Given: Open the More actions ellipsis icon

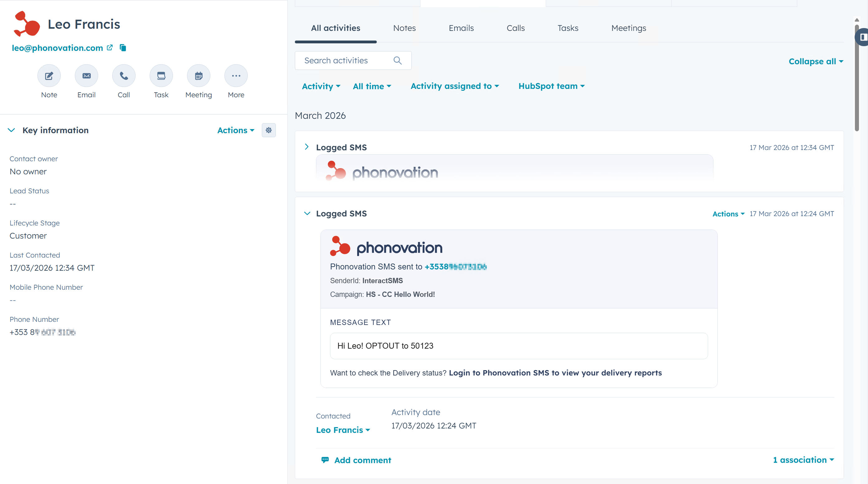Looking at the screenshot, I should coord(236,76).
